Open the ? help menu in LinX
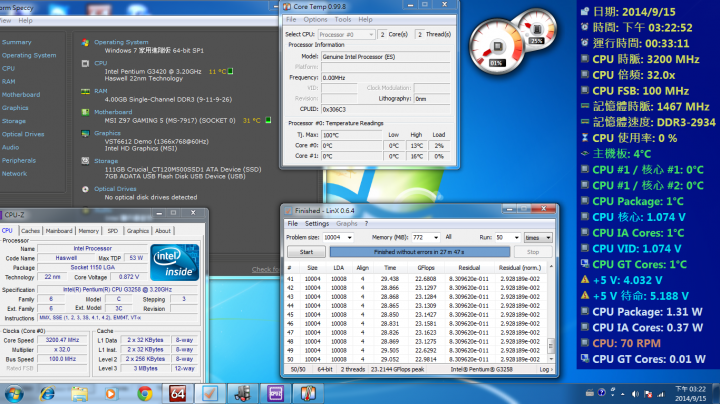Screen dimensions: 720x404 pyautogui.click(x=366, y=224)
